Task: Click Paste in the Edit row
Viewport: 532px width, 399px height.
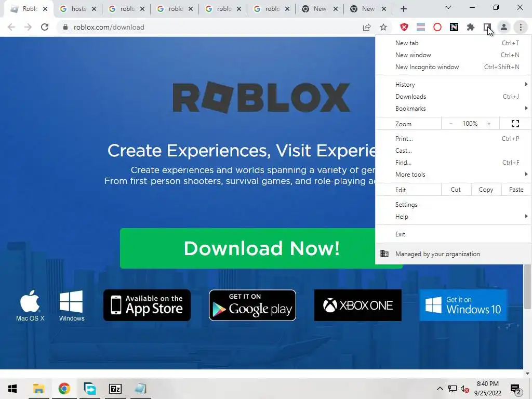Action: (516, 190)
